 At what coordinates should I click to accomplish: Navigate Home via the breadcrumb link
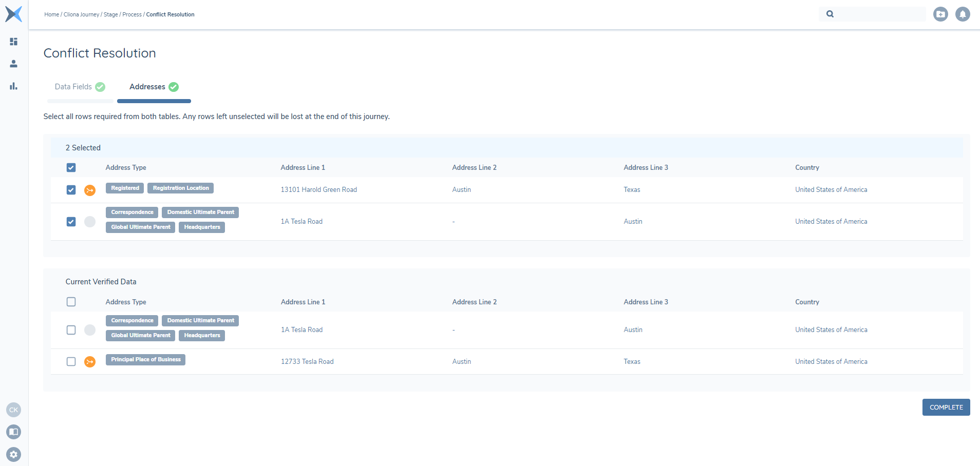tap(51, 14)
